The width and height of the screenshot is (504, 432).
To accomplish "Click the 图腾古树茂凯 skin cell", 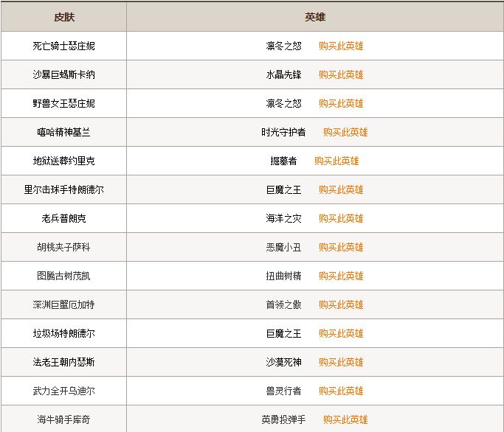I will 64,276.
